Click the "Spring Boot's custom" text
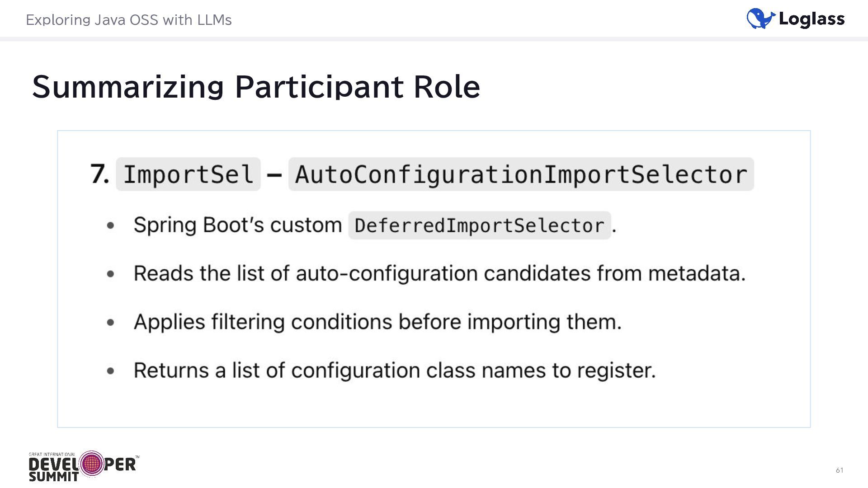This screenshot has height=488, width=868. (238, 225)
